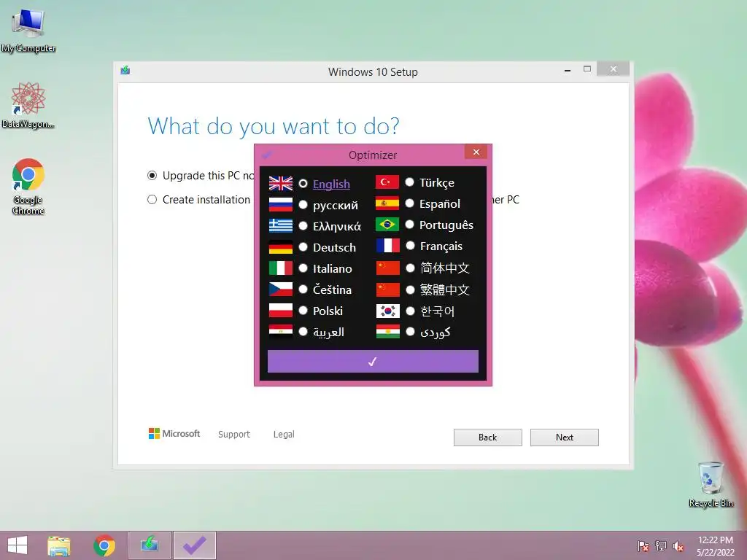The width and height of the screenshot is (747, 560).
Task: Close the Optimizer dialog
Action: 476,152
